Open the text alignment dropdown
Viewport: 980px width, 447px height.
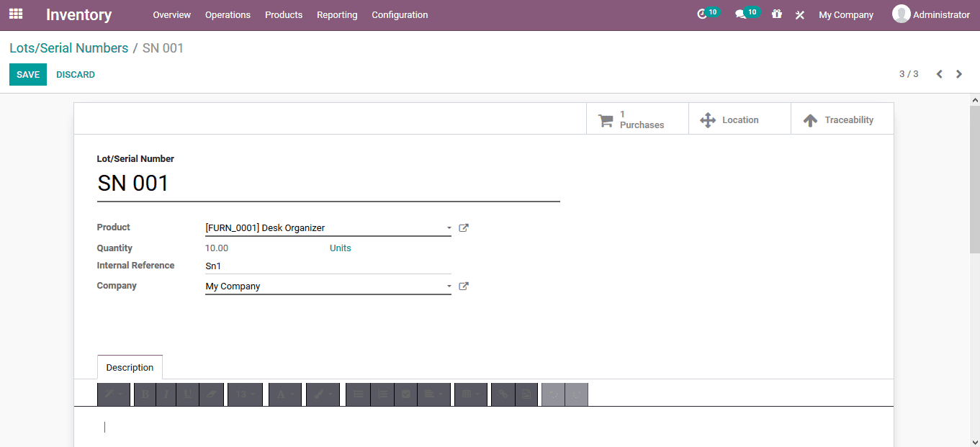434,394
